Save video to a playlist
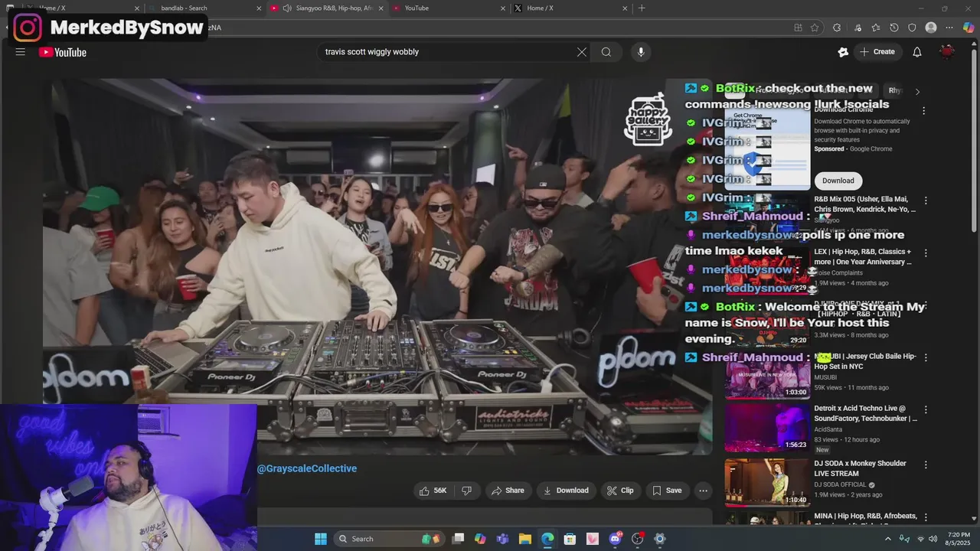The height and width of the screenshot is (551, 980). [667, 491]
